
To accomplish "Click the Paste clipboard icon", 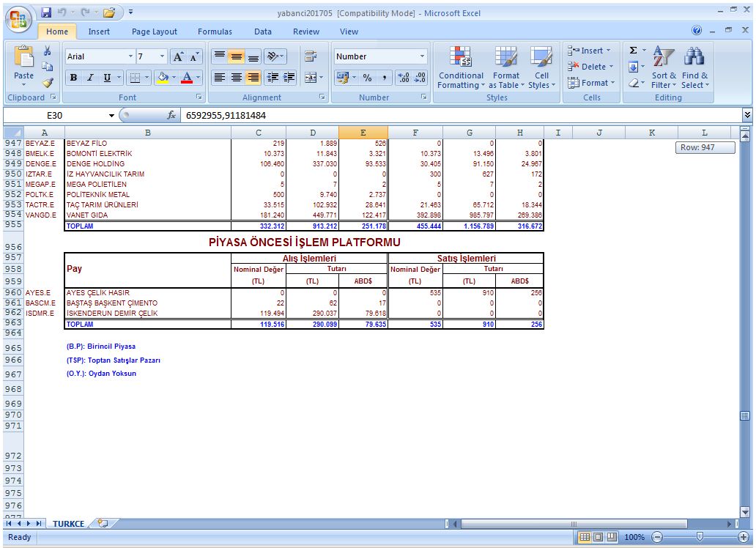I will (x=23, y=57).
